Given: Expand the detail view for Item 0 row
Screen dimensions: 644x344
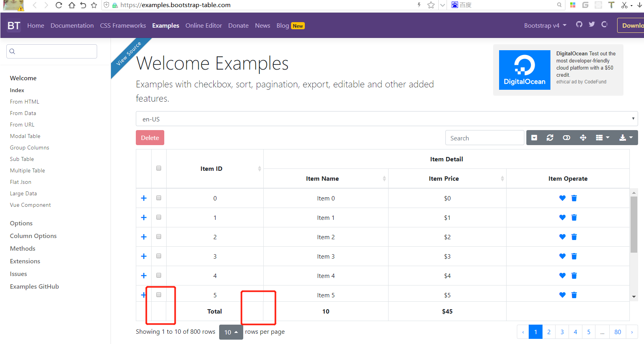Looking at the screenshot, I should click(x=144, y=198).
